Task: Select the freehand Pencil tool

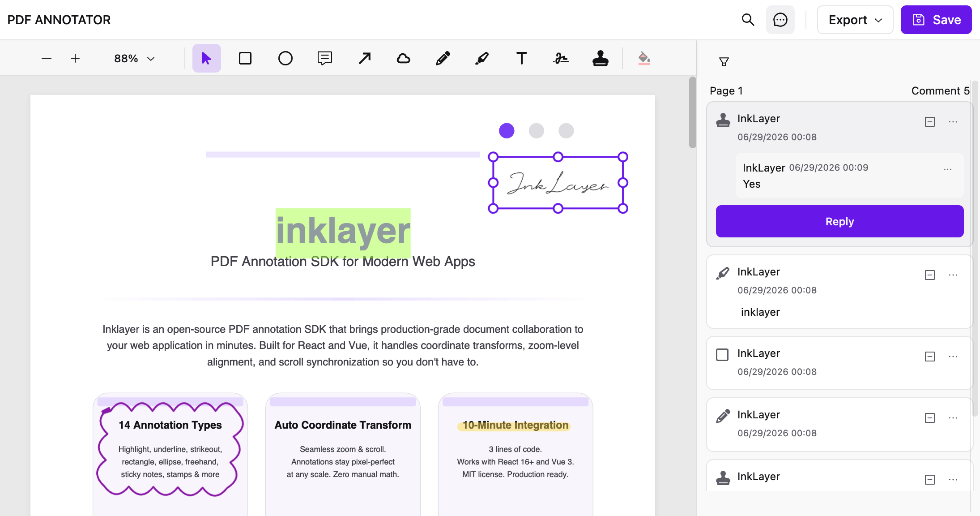Action: [x=443, y=58]
